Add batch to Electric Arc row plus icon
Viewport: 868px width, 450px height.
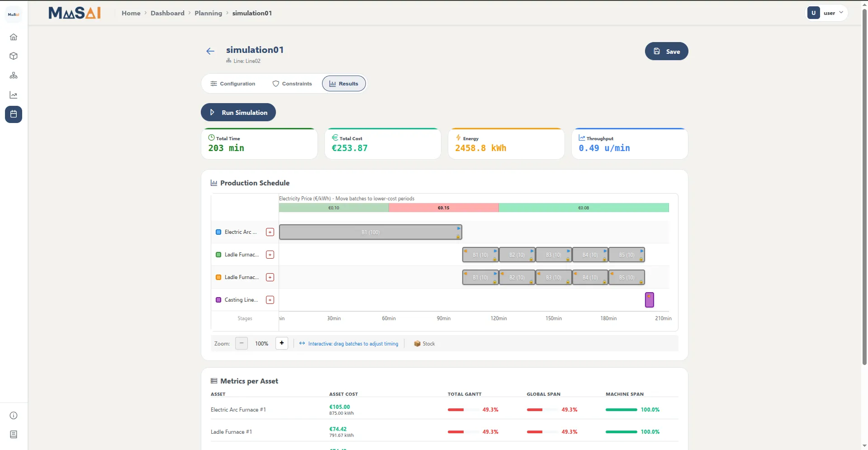(x=270, y=232)
